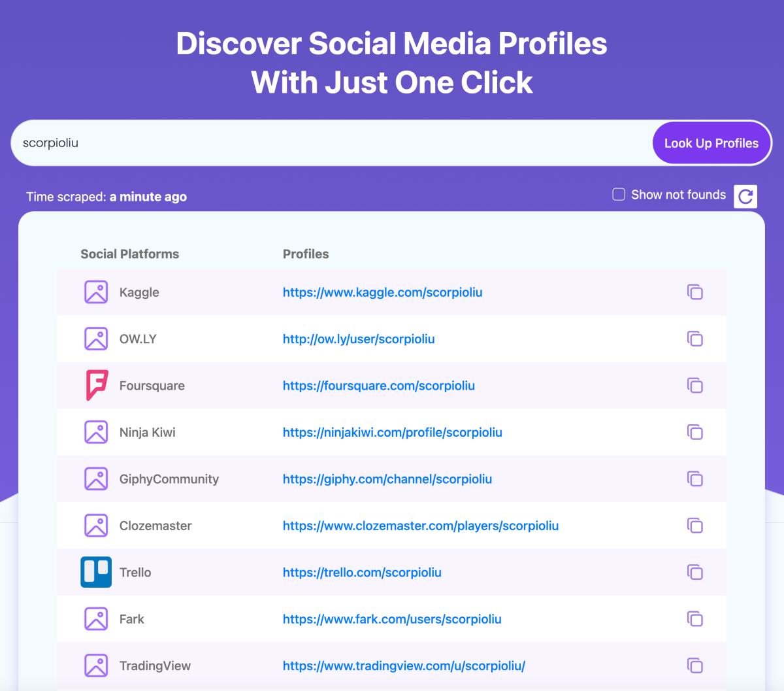Copy the TradingView profile link
This screenshot has width=784, height=691.
click(x=694, y=666)
